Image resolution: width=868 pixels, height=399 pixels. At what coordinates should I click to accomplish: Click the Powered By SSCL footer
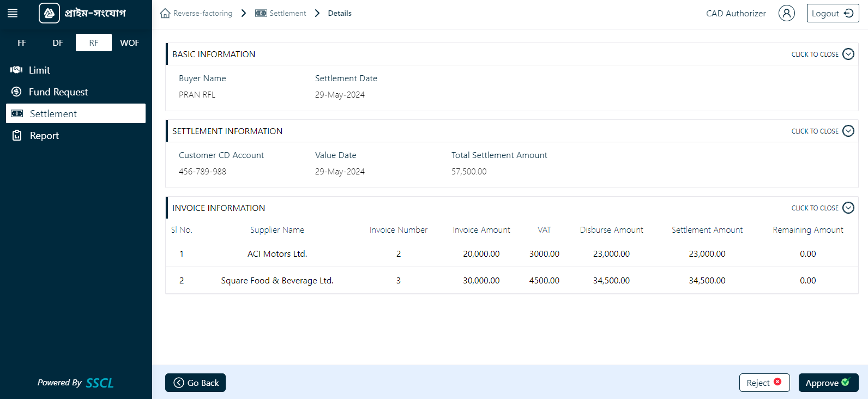pos(76,383)
